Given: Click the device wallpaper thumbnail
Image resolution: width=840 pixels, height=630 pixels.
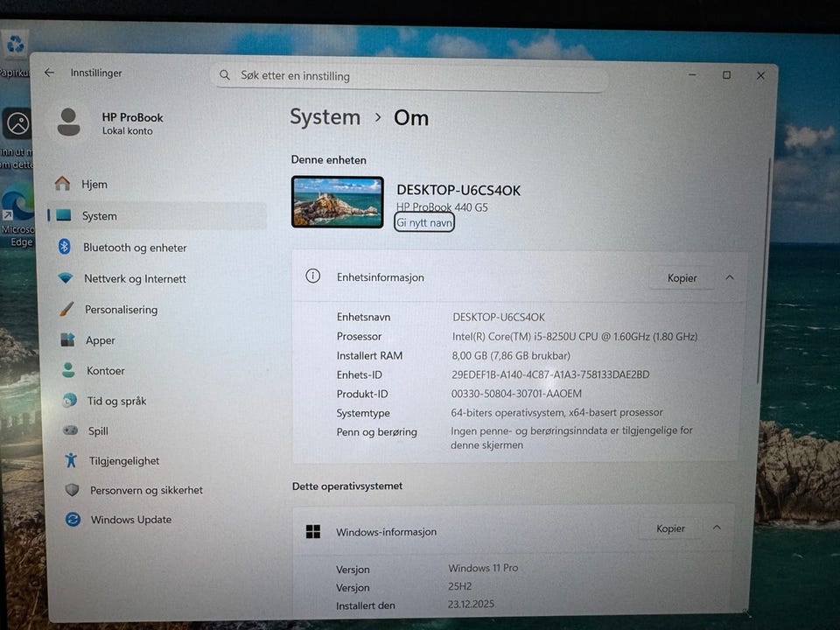Looking at the screenshot, I should tap(338, 202).
